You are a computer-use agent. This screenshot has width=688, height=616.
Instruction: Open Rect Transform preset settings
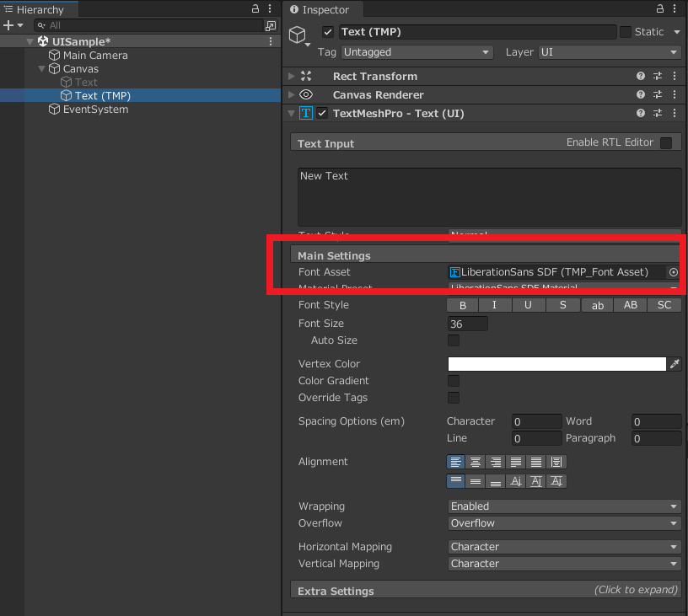(658, 77)
